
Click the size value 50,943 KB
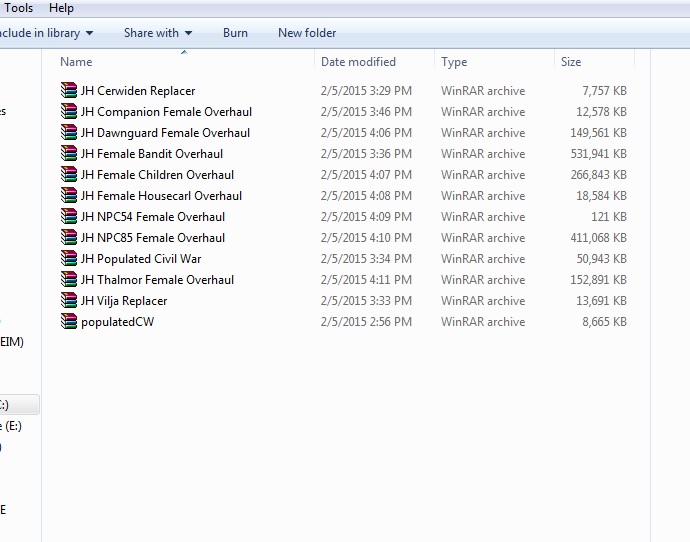coord(602,259)
